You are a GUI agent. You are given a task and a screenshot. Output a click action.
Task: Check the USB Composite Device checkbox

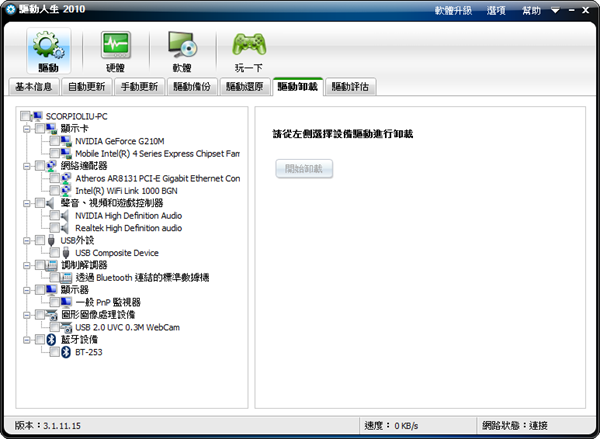coord(54,253)
